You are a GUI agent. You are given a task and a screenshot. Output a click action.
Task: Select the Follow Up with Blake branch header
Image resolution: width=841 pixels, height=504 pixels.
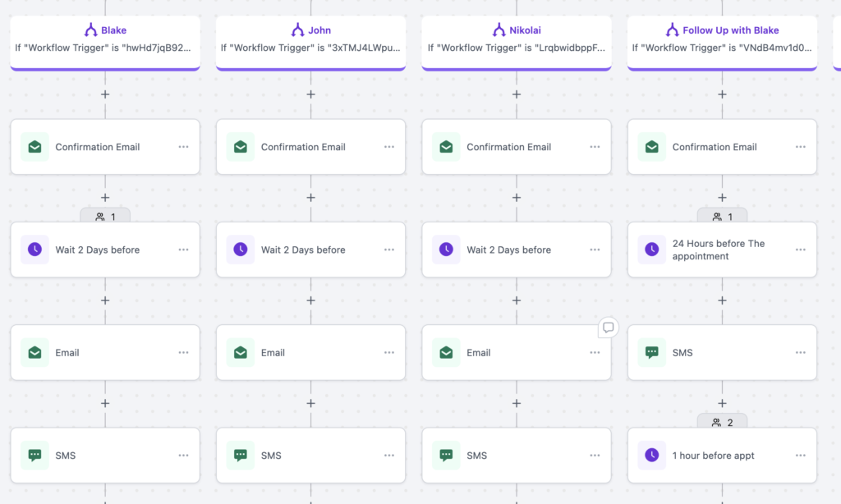tap(722, 39)
